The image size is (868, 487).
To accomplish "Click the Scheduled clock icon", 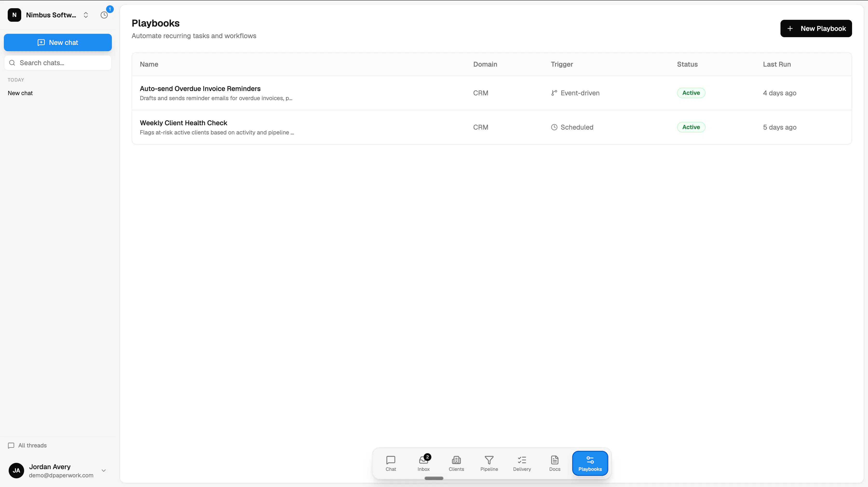I will point(554,127).
